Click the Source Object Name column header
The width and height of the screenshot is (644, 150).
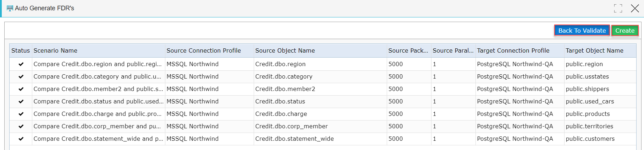320,50
